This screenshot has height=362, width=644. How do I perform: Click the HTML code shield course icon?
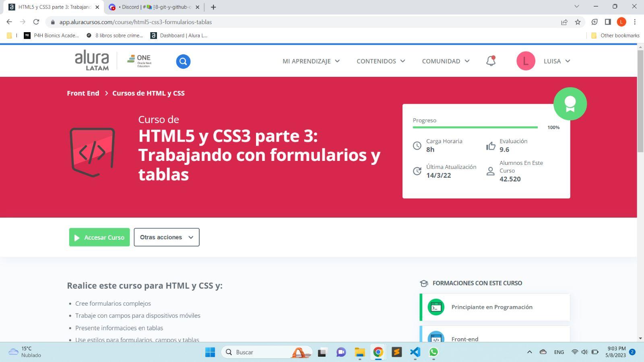(92, 152)
